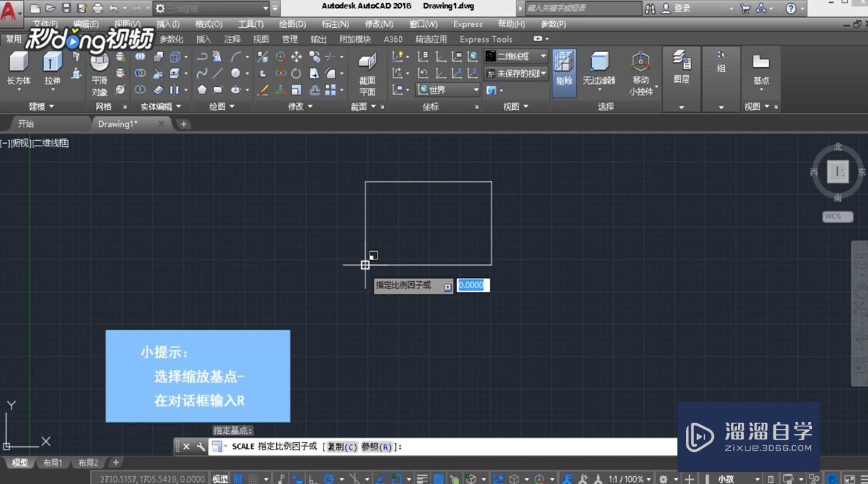Toggle lineweight display in status bar
Image resolution: width=868 pixels, height=484 pixels.
[422, 479]
